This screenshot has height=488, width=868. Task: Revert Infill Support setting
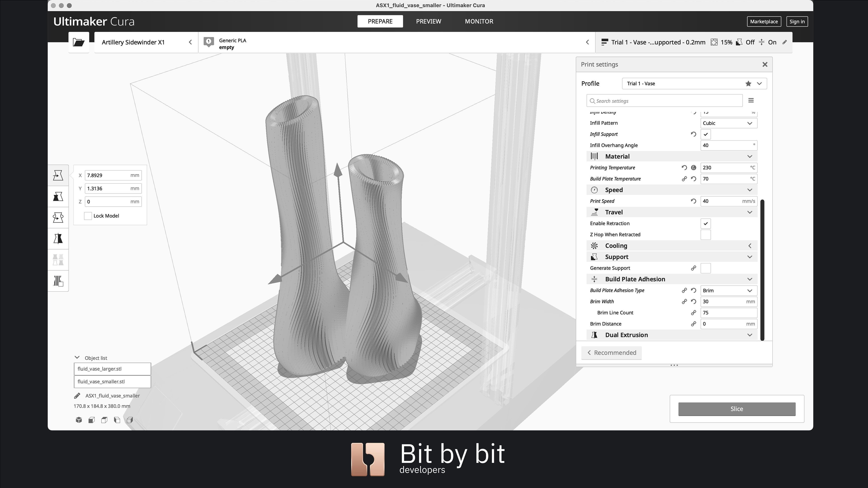(x=693, y=134)
